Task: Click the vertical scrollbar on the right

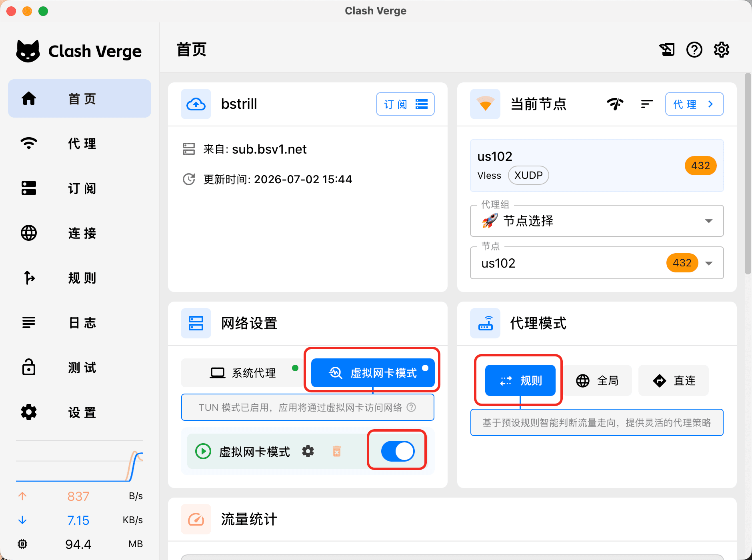Action: 748,174
